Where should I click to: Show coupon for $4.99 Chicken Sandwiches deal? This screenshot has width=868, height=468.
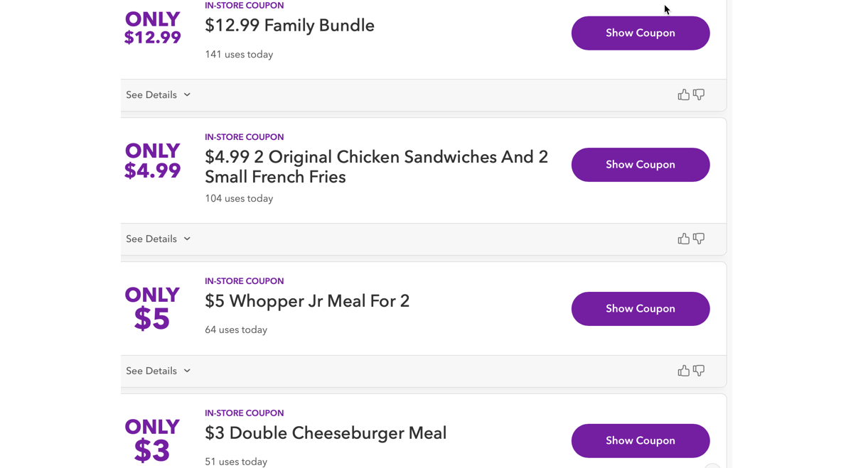coord(640,165)
